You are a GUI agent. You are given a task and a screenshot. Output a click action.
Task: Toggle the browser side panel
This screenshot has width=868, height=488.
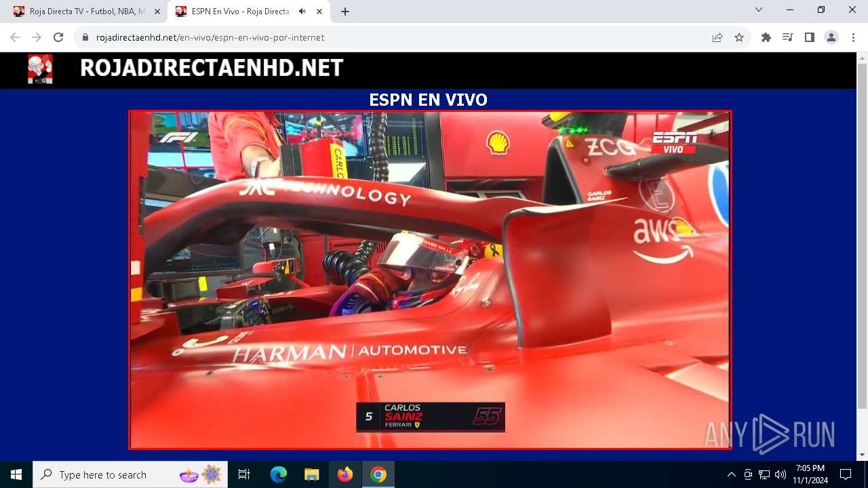coord(809,37)
